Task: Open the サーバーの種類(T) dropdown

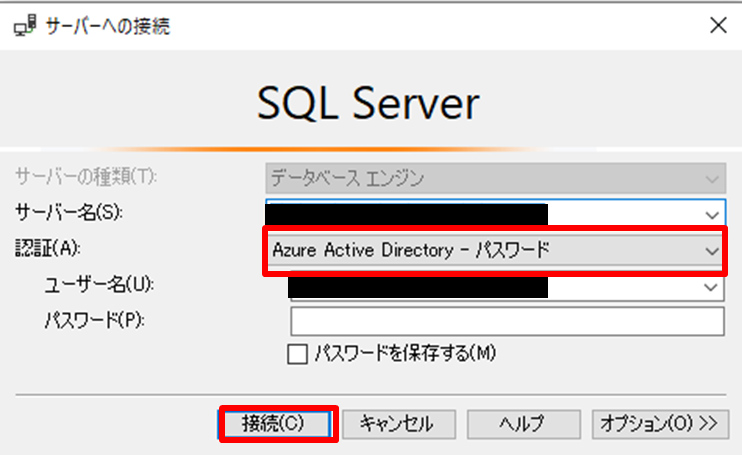Action: pyautogui.click(x=495, y=178)
